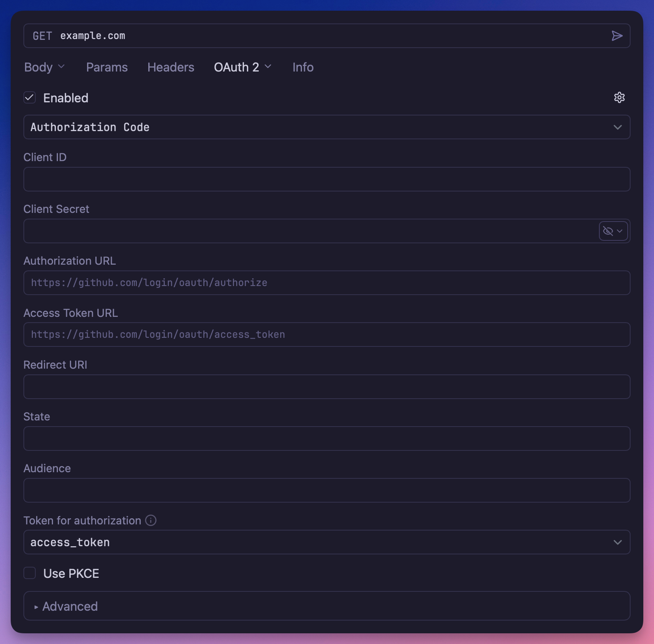Click the OAuth 2 auth type chevron

click(268, 67)
